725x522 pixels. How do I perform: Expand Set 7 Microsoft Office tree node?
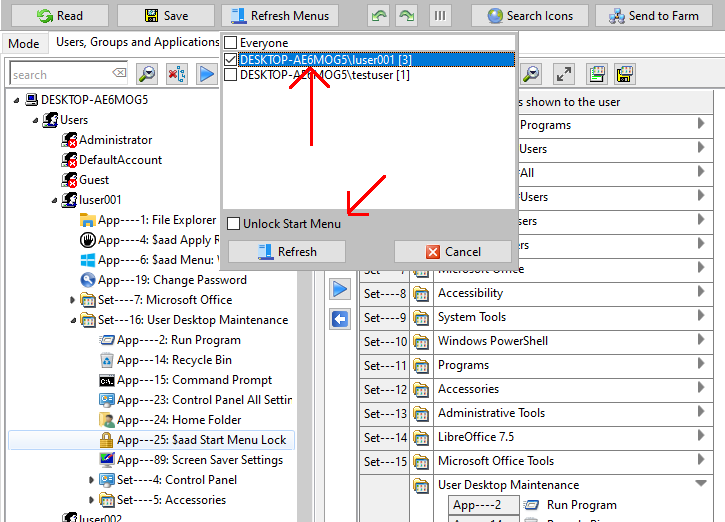pos(73,300)
